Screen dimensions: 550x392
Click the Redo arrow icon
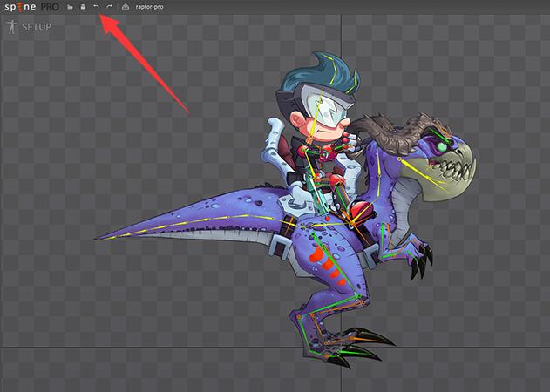click(109, 7)
